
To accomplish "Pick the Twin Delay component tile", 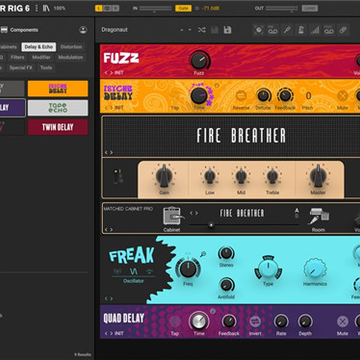I will (58, 127).
